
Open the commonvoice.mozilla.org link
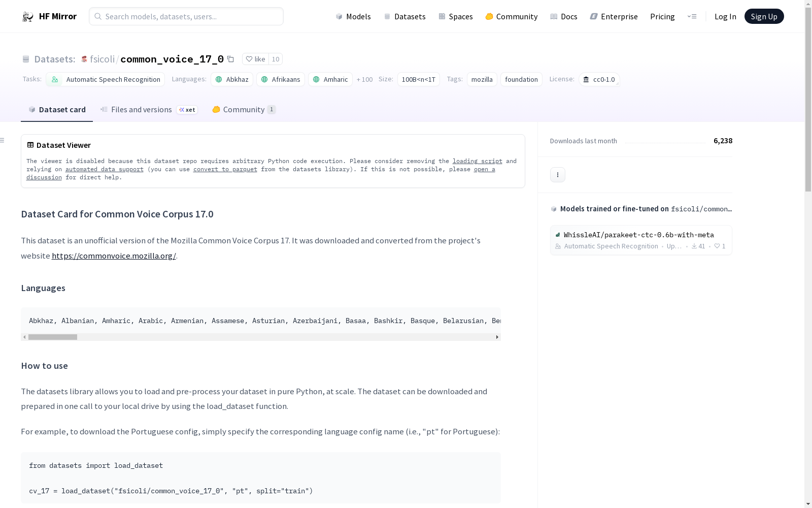tap(114, 256)
